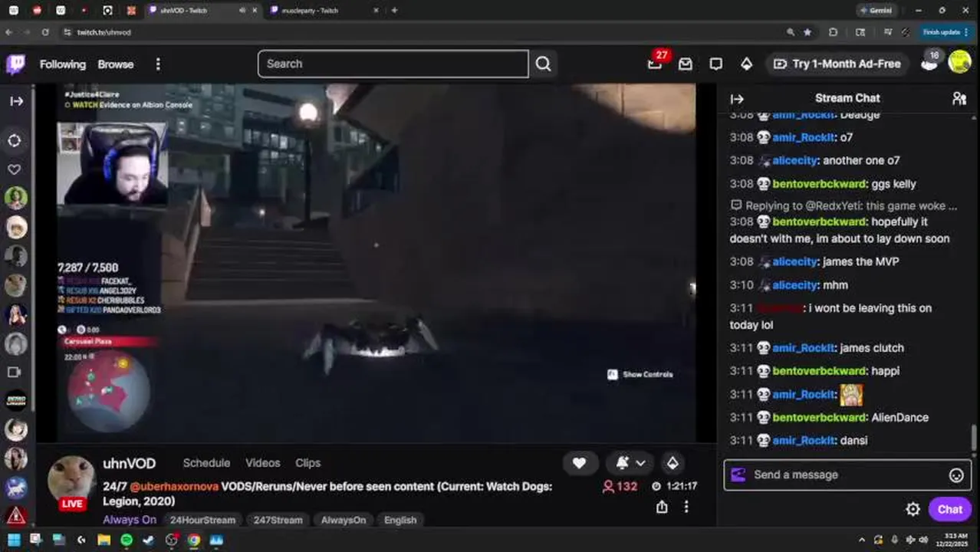The image size is (980, 552).
Task: Select the English tag
Action: click(400, 520)
